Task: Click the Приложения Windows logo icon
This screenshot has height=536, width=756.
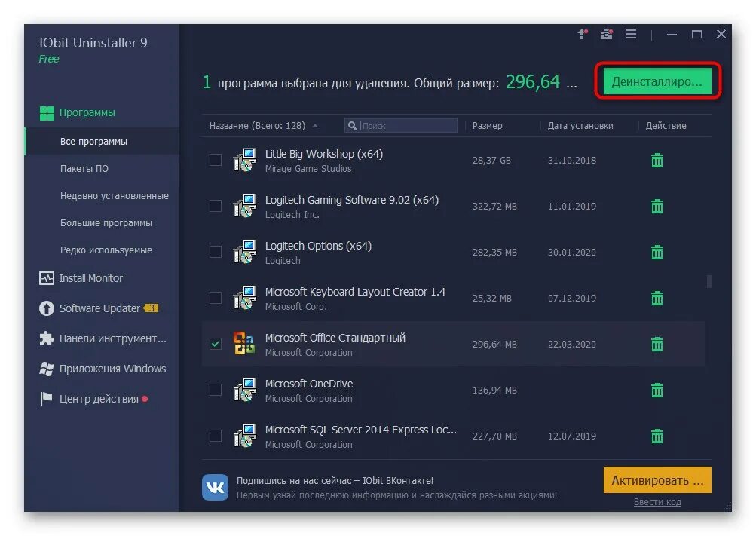Action: point(46,369)
